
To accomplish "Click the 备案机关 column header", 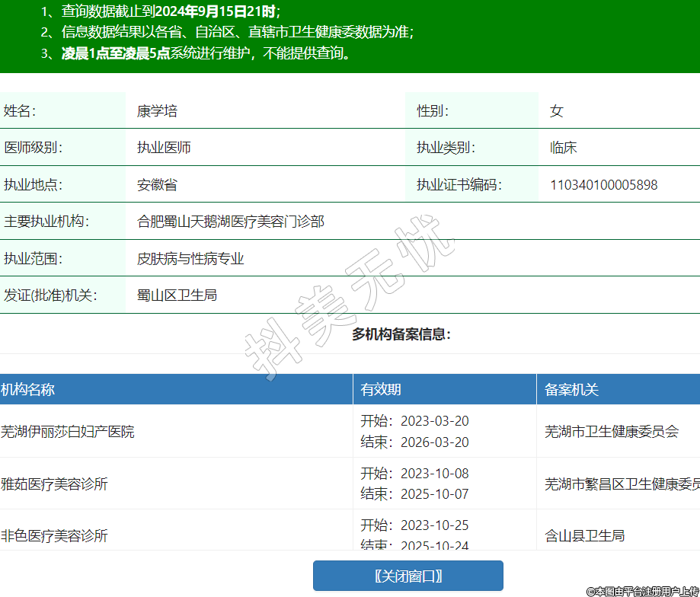I will point(571,390).
